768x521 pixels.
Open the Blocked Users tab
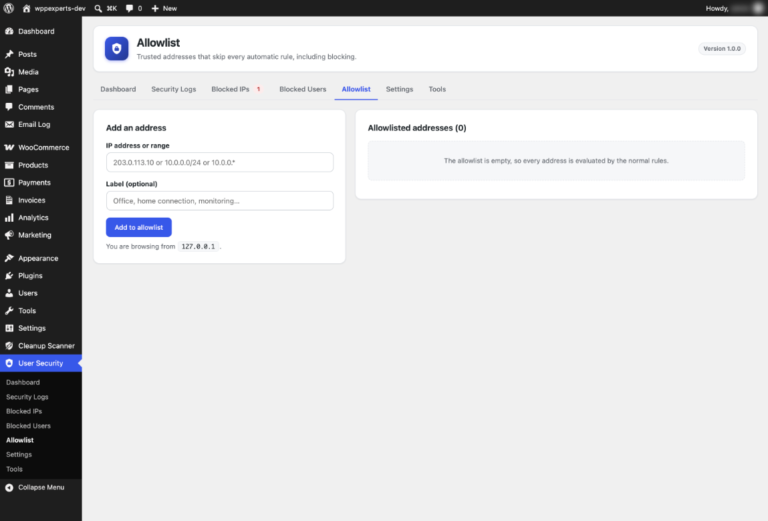pos(303,89)
